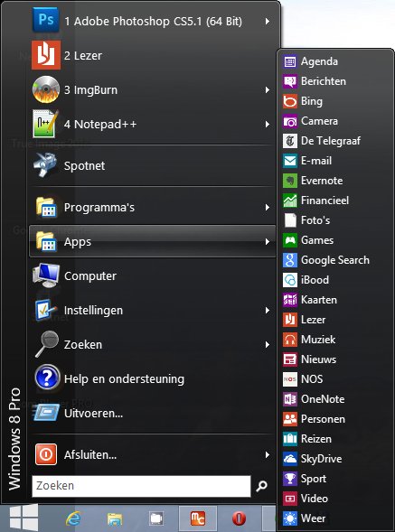
Task: Click the Muziek headphones icon
Action: [290, 340]
